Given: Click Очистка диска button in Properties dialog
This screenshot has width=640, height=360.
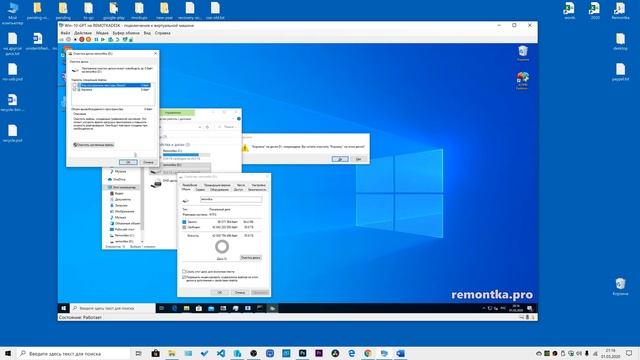Looking at the screenshot, I should (251, 258).
